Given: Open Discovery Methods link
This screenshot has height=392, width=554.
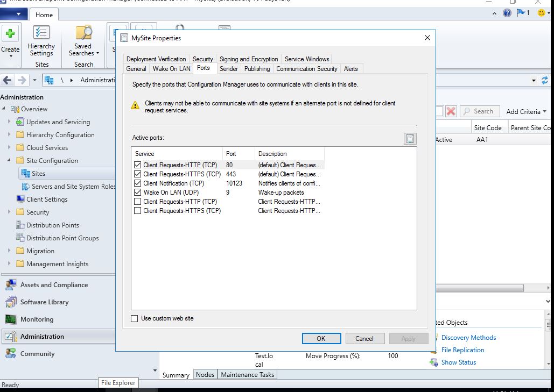Looking at the screenshot, I should (x=468, y=338).
